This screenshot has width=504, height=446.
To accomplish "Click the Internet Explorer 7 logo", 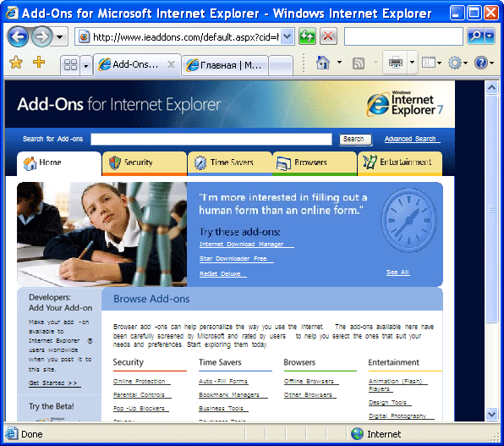I will point(405,104).
